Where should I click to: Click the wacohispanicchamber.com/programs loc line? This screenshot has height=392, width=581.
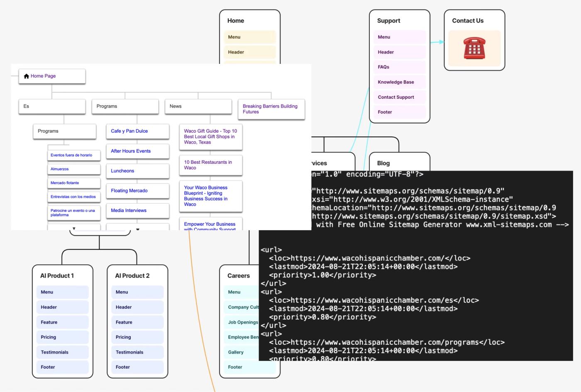(x=387, y=343)
